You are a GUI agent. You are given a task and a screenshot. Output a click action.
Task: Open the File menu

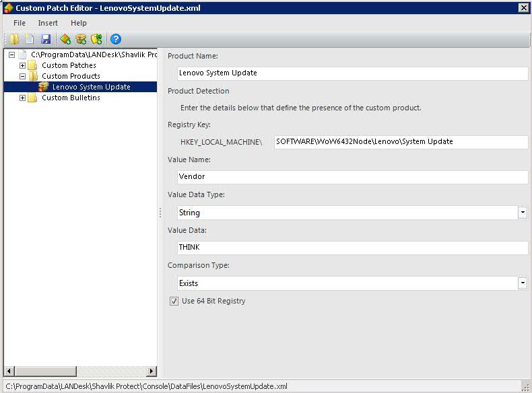(20, 23)
